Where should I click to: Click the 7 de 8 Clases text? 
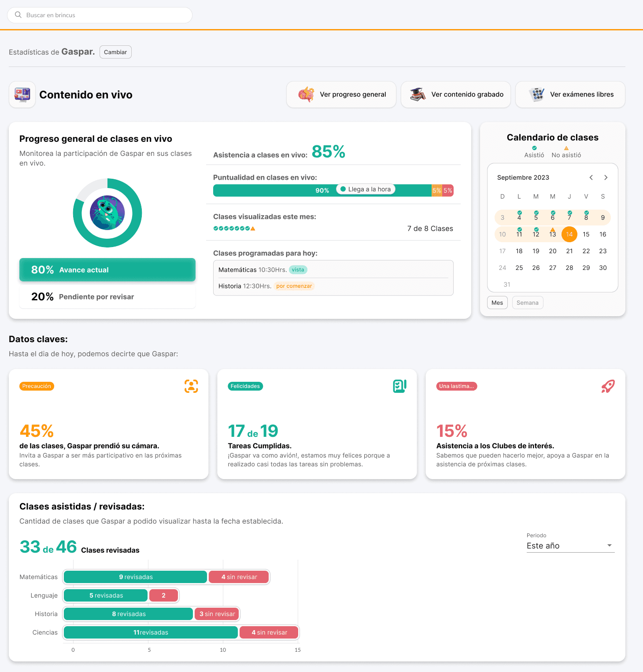[x=430, y=229]
